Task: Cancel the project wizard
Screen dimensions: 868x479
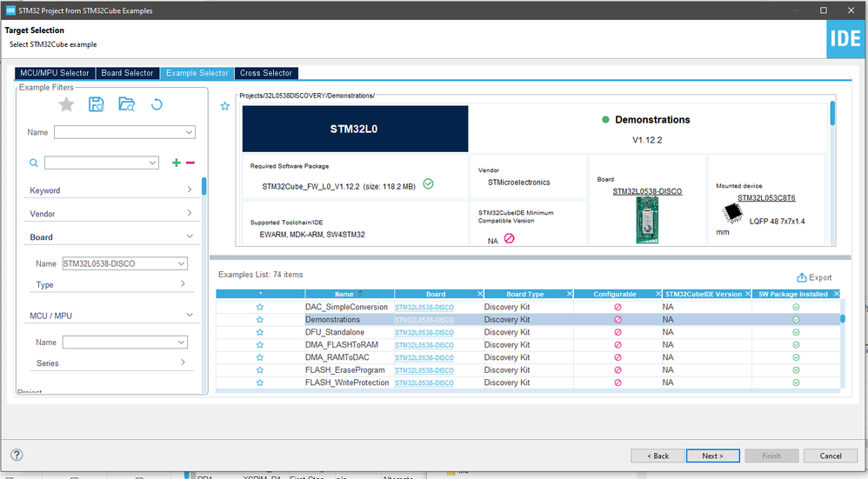Action: click(831, 456)
